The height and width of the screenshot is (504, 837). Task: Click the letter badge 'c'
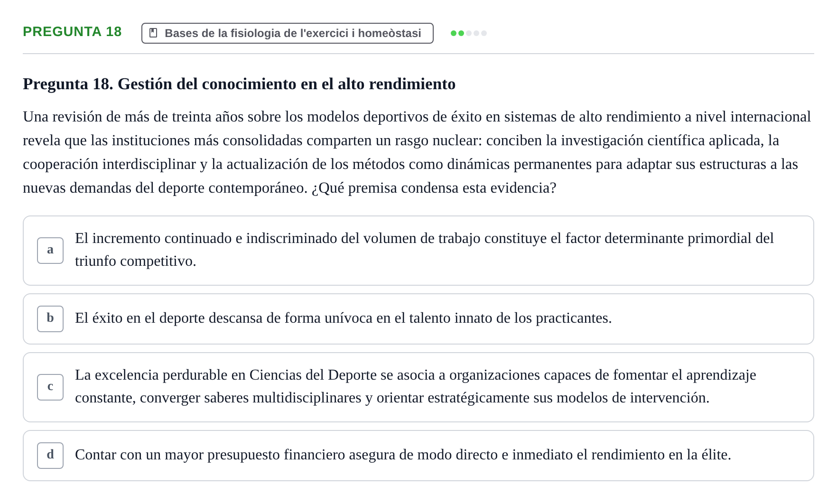click(50, 387)
